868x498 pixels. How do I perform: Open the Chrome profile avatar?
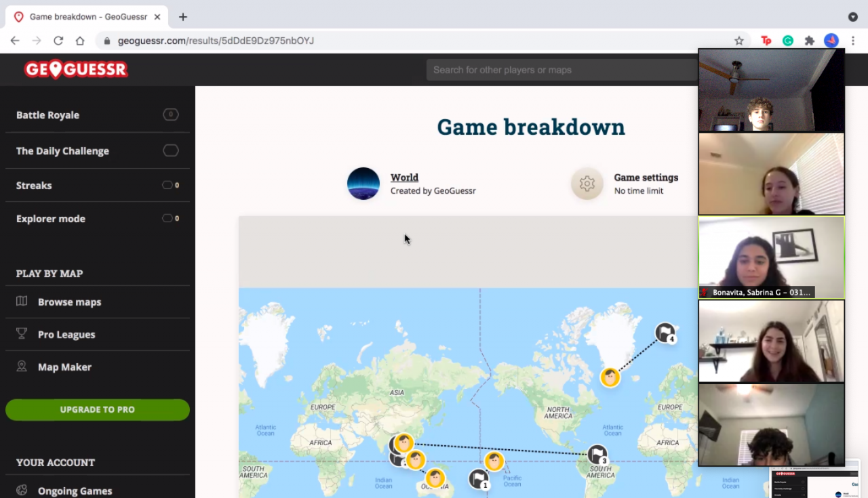coord(831,41)
